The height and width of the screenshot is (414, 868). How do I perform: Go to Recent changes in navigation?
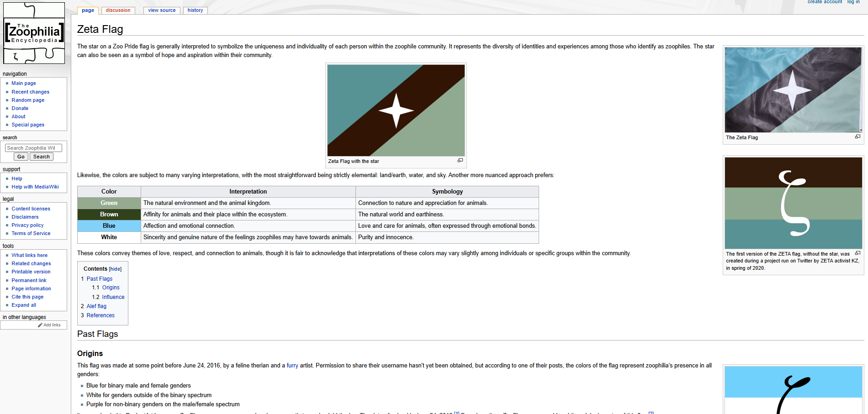point(30,92)
